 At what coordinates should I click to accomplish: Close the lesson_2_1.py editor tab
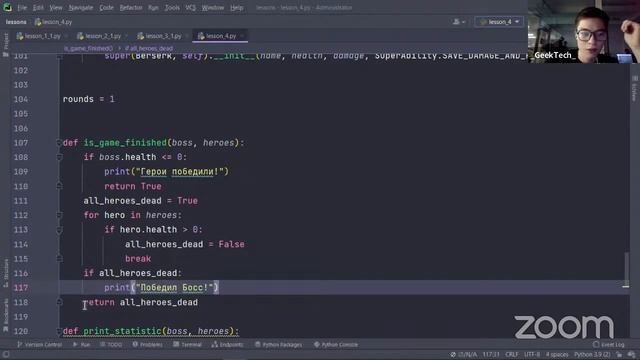(x=127, y=36)
